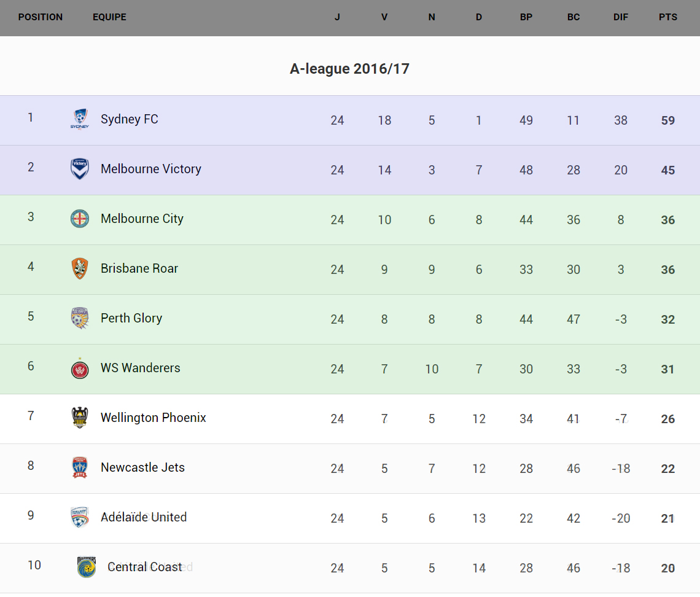
Task: Click the WS Wanderers round logo
Action: tap(80, 369)
